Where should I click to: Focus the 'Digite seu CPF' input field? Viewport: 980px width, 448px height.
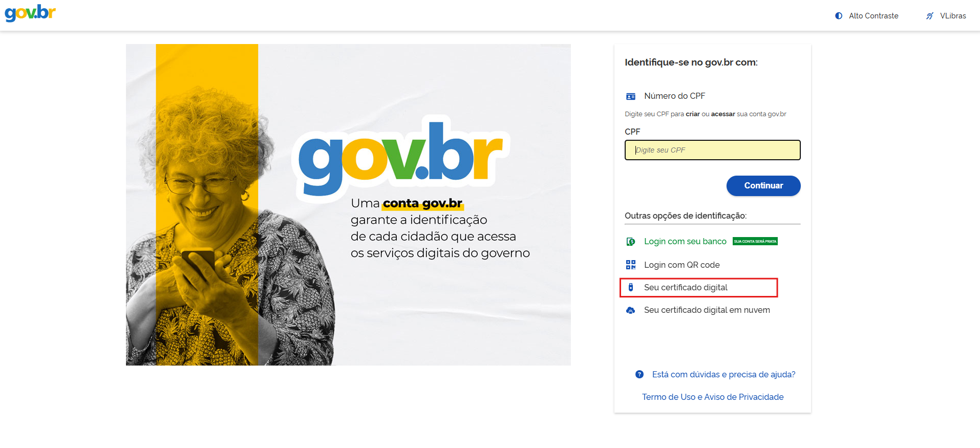tap(712, 150)
